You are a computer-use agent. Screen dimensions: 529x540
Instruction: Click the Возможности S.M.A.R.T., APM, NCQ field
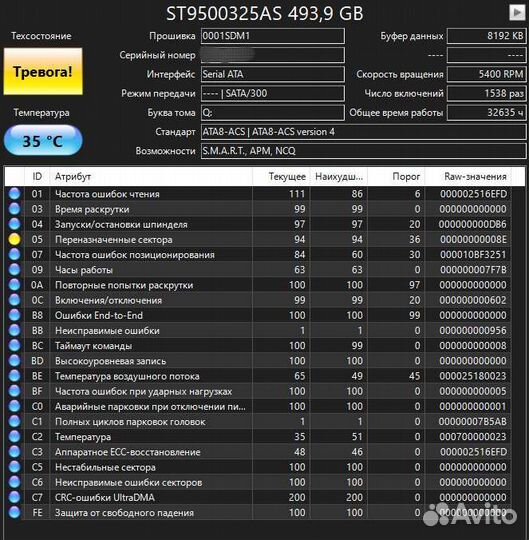(363, 151)
